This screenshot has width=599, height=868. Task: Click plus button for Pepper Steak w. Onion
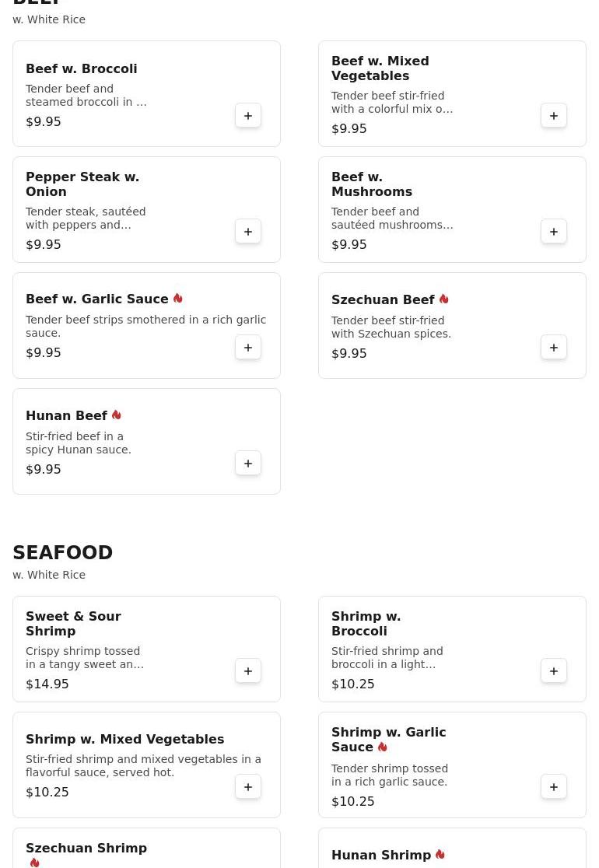tap(248, 232)
